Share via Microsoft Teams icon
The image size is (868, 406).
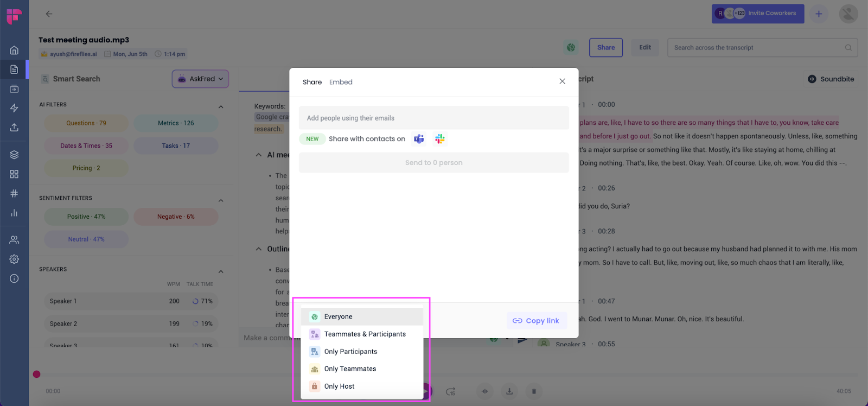click(419, 139)
